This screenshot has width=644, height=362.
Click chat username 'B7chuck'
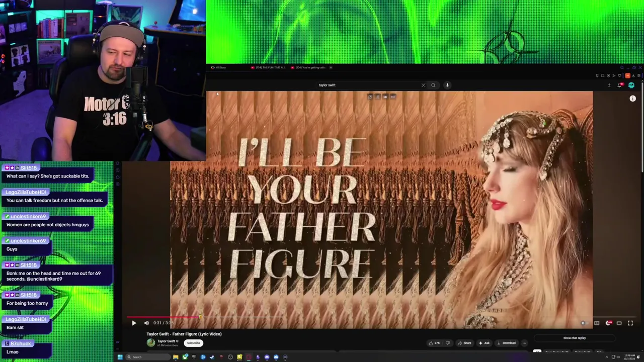point(21,343)
